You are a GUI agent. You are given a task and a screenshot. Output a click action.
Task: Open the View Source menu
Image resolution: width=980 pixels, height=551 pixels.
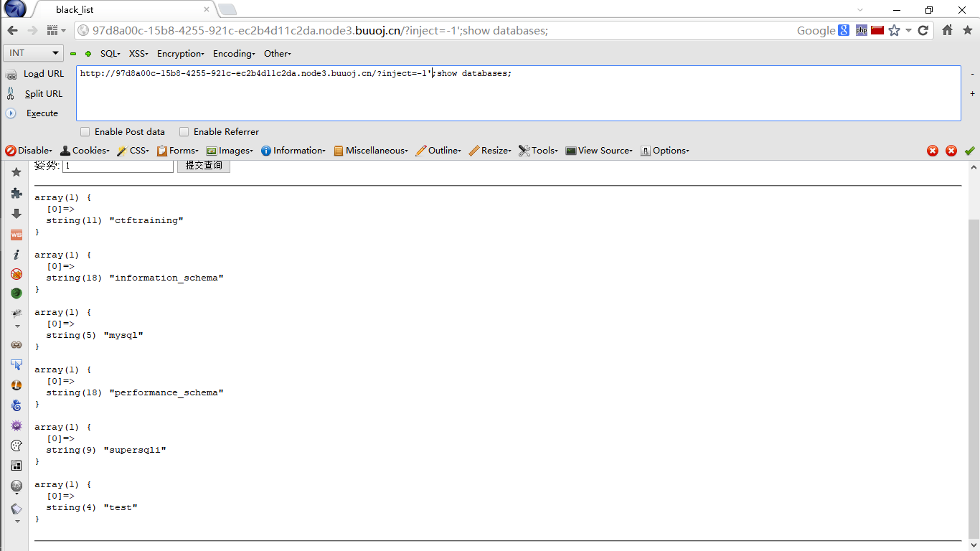click(x=599, y=151)
